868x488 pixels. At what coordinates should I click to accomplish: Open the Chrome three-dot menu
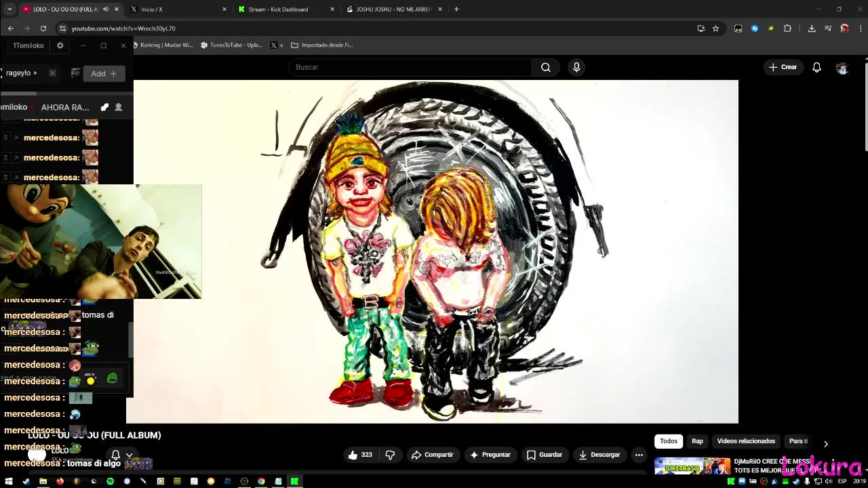pos(861,28)
